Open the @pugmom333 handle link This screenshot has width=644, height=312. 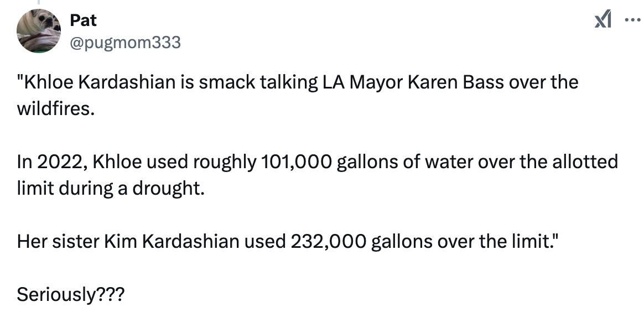tap(125, 42)
